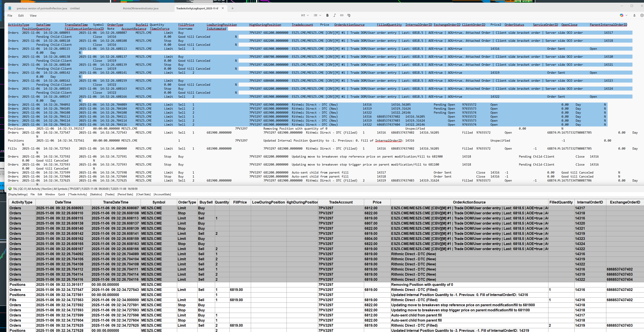644x332 pixels.
Task: Click the OrderActionSource column header
Action: tap(469, 202)
